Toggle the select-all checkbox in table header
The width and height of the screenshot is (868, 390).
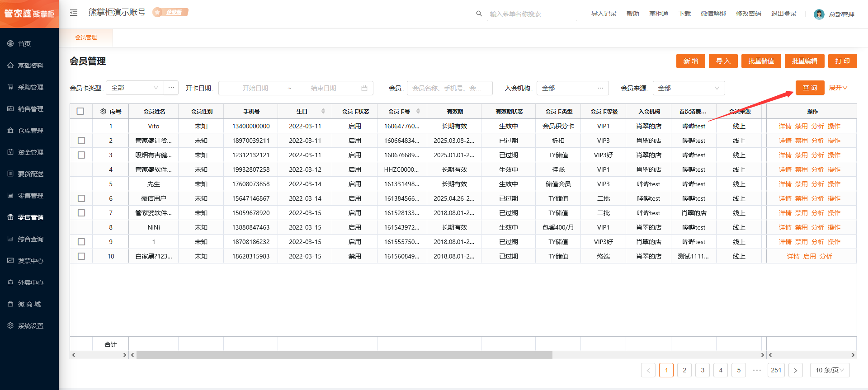click(x=80, y=111)
